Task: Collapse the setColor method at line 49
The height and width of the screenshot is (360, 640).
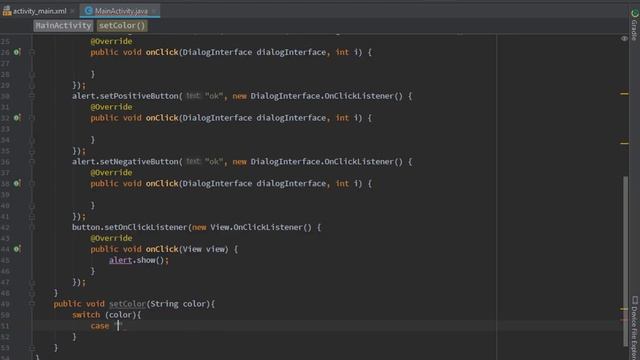Action: (x=32, y=304)
